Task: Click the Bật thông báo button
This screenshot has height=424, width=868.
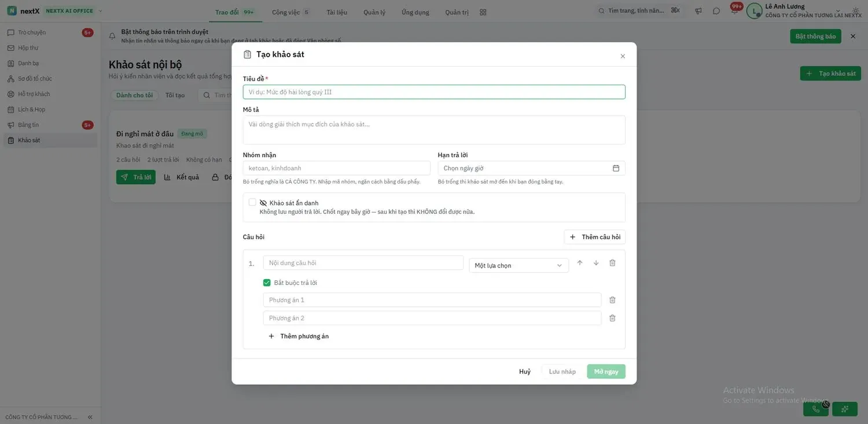Action: pos(816,36)
